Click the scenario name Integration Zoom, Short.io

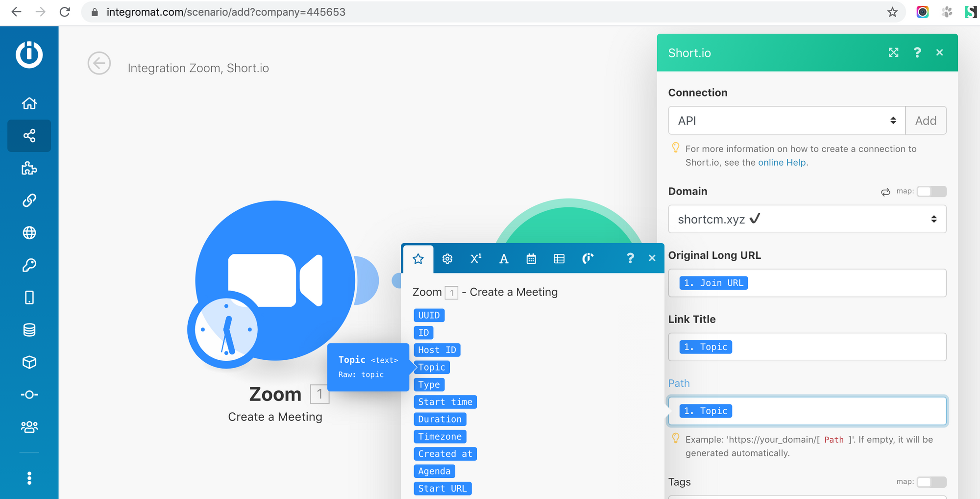[x=198, y=68]
